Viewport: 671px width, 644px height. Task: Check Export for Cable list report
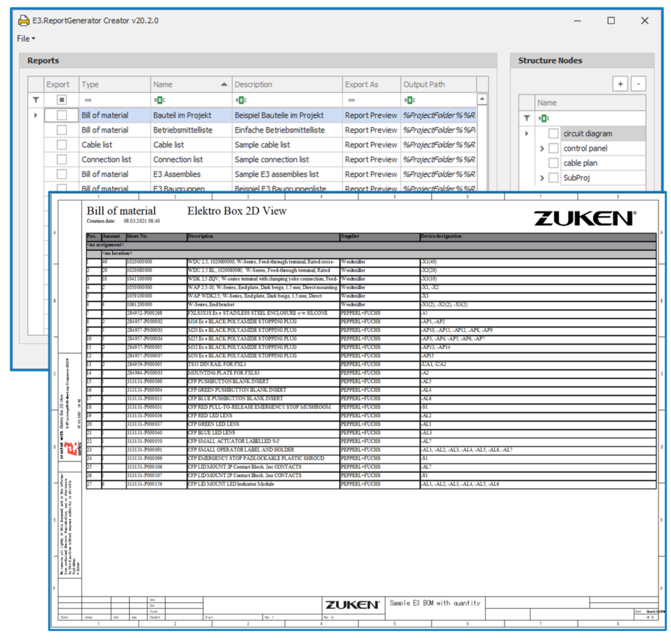coord(62,145)
